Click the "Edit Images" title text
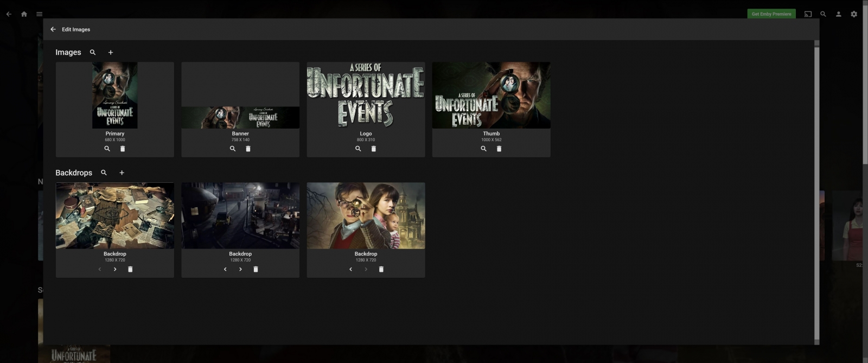 76,29
